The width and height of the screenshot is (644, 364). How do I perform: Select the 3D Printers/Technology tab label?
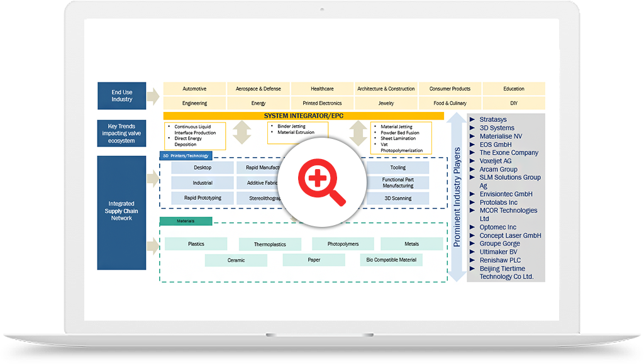pos(186,155)
